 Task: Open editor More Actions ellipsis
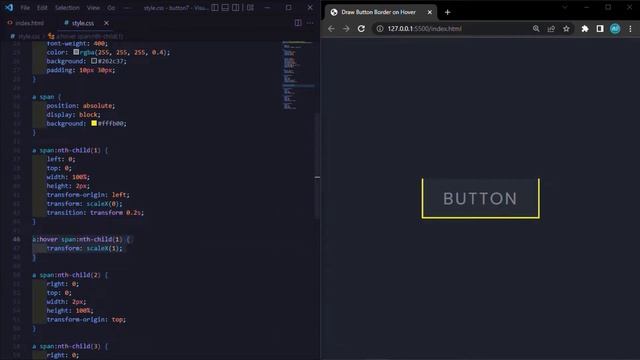coord(310,23)
